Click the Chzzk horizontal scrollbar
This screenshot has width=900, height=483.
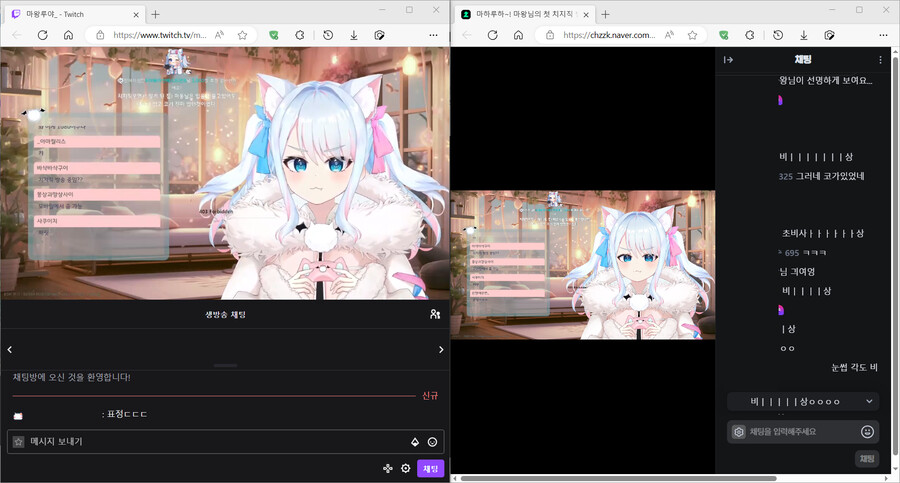619,478
